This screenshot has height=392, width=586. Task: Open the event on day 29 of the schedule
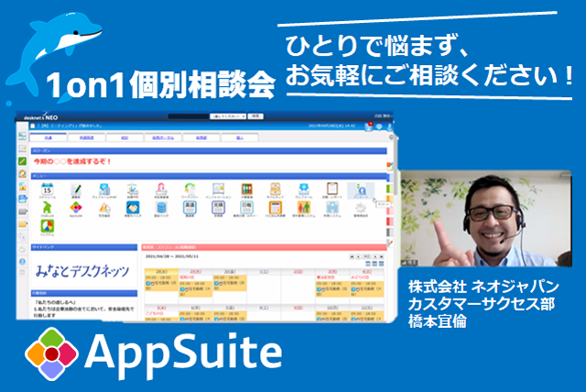[x=195, y=289]
